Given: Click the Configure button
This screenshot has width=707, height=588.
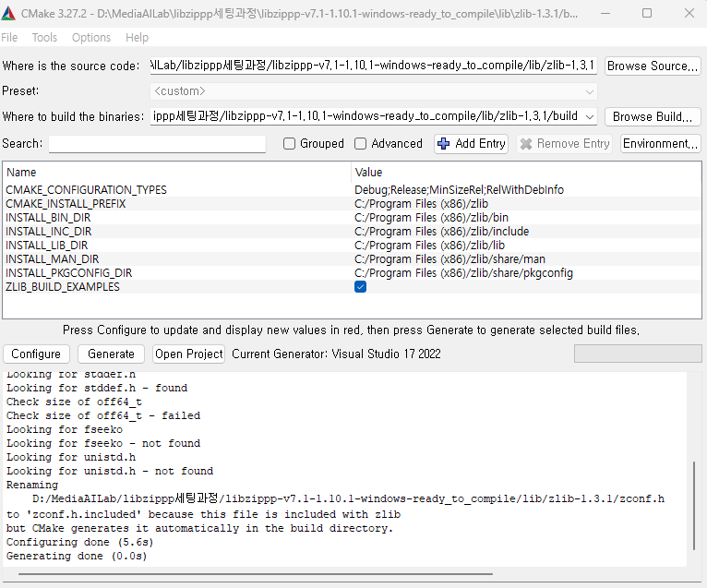Looking at the screenshot, I should [x=36, y=354].
